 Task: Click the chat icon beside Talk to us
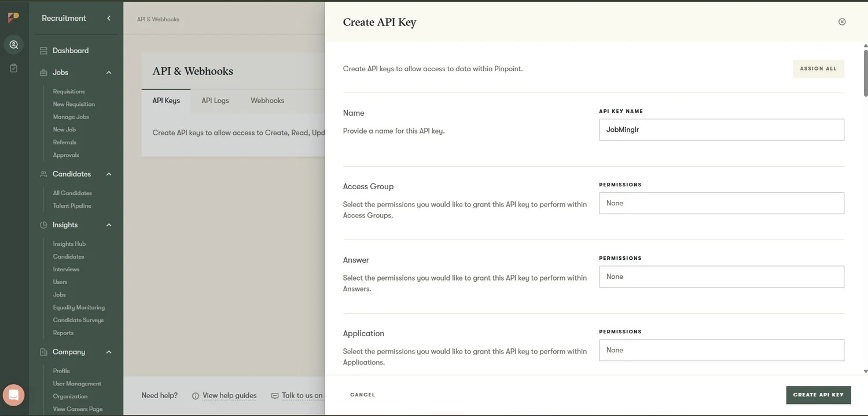274,395
